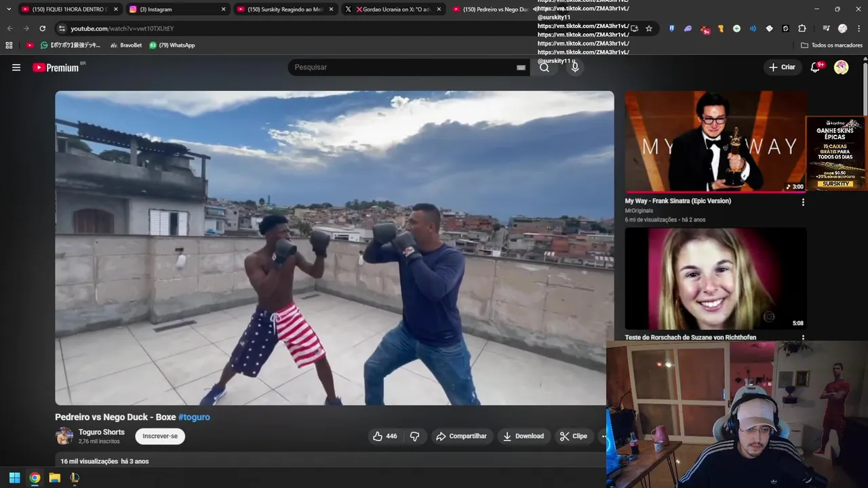Dislike the video with thumbs-down

coord(414,436)
